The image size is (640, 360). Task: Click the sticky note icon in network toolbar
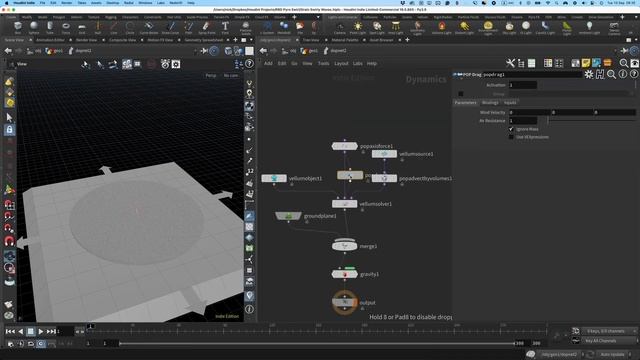[586, 63]
